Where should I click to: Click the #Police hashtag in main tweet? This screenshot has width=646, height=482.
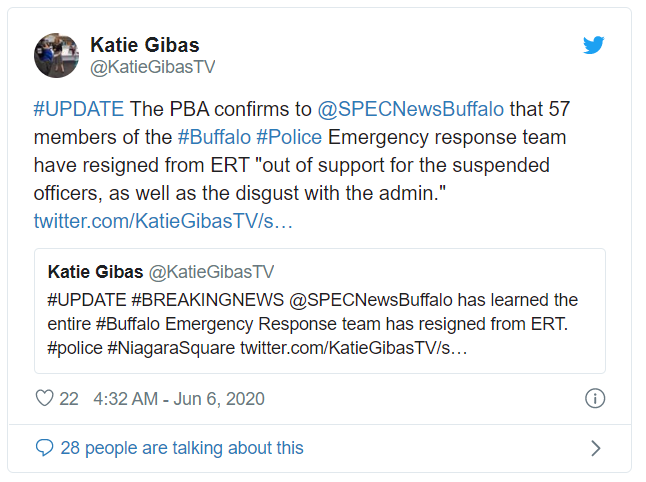290,137
